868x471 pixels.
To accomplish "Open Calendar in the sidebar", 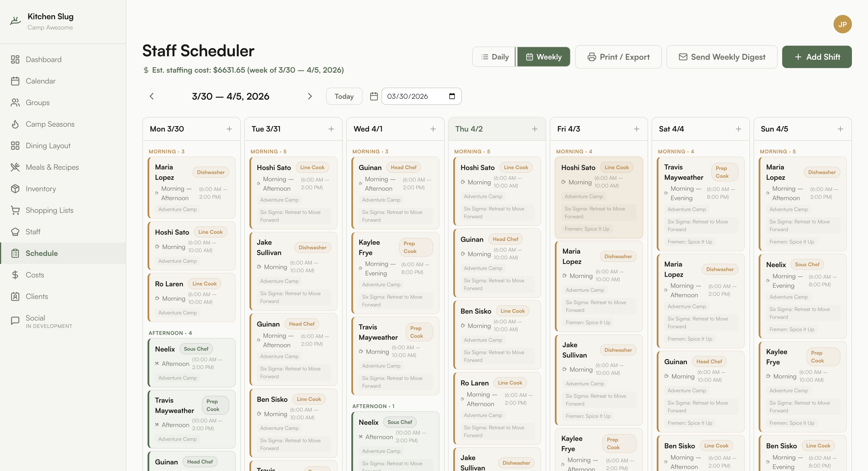I will 63,81.
